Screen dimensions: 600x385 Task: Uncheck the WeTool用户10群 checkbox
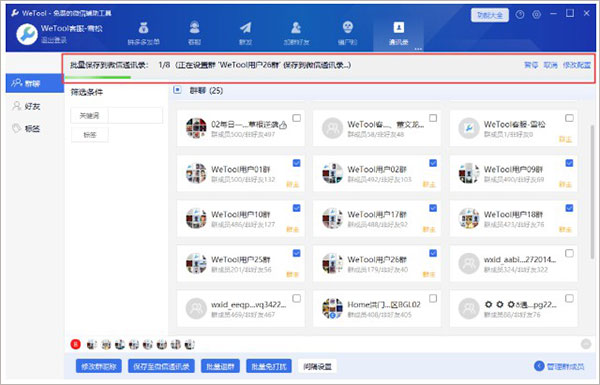[296, 208]
